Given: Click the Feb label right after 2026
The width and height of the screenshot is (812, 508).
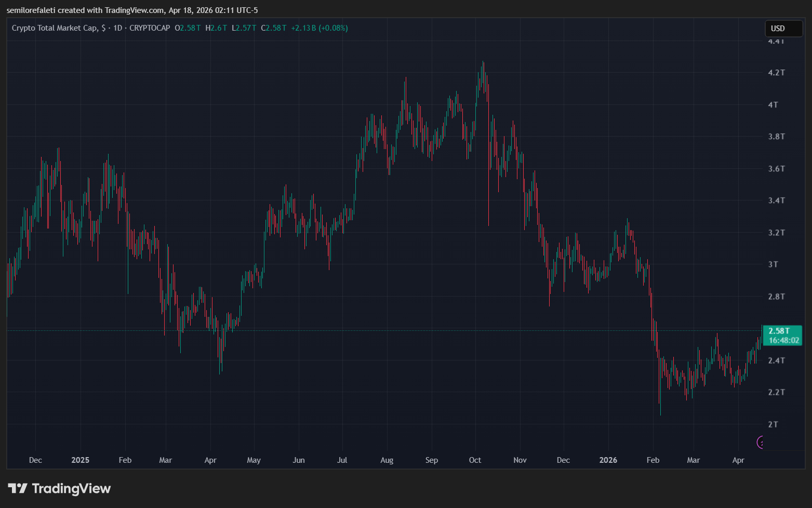Looking at the screenshot, I should point(653,460).
